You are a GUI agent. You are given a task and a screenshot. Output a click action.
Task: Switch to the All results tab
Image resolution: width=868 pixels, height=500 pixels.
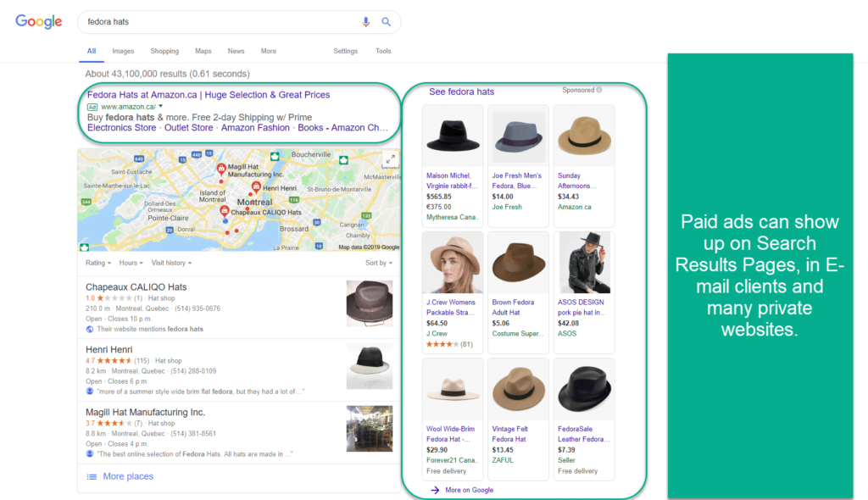(92, 51)
